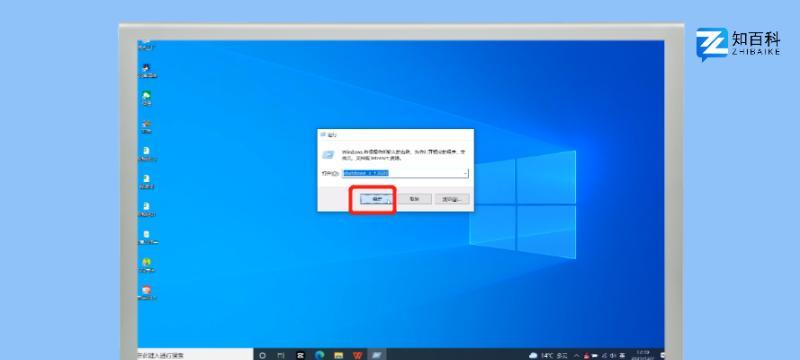Viewport: 800px width, 360px height.
Task: Click the OK button in Run dialog
Action: click(x=377, y=199)
